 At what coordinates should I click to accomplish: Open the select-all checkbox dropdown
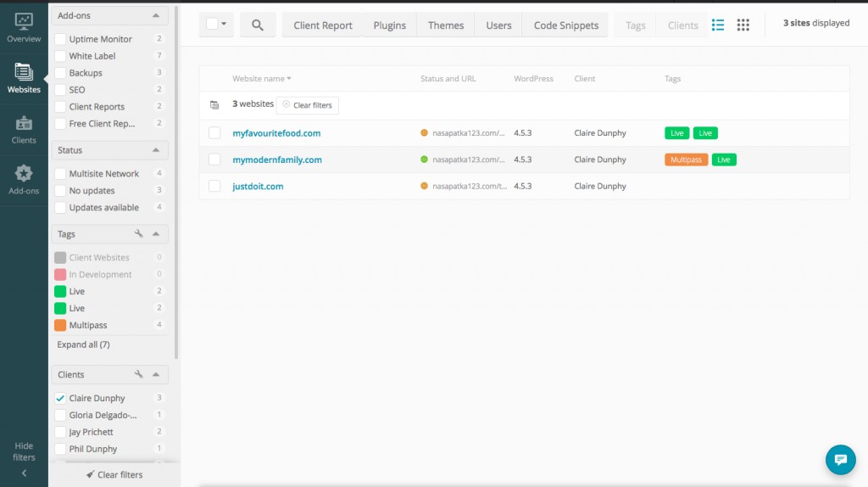tap(224, 25)
